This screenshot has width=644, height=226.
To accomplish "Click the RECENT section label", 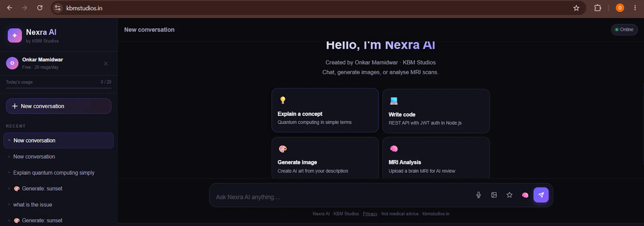I will pyautogui.click(x=16, y=126).
